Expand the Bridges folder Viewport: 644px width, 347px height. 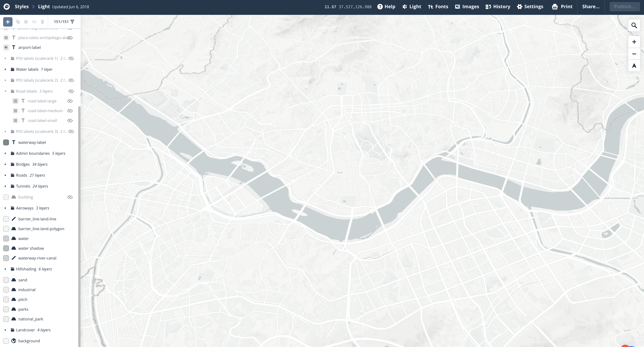pyautogui.click(x=5, y=164)
